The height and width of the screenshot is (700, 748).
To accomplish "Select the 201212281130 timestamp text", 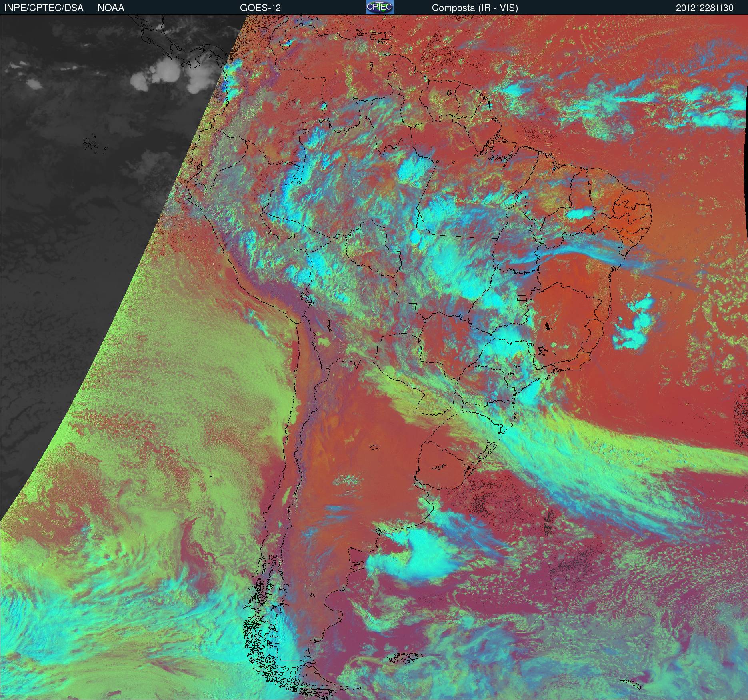I will (705, 8).
